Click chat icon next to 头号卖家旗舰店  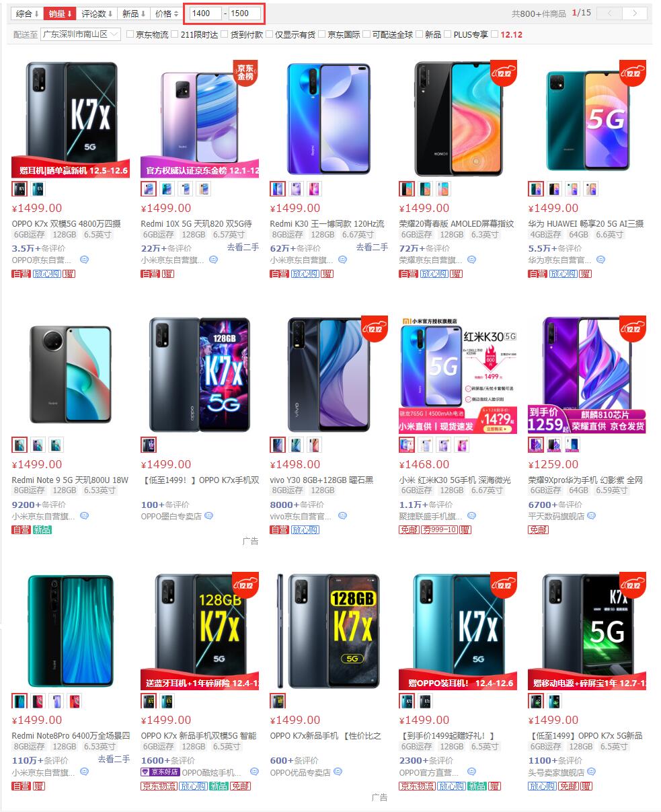pos(599,772)
